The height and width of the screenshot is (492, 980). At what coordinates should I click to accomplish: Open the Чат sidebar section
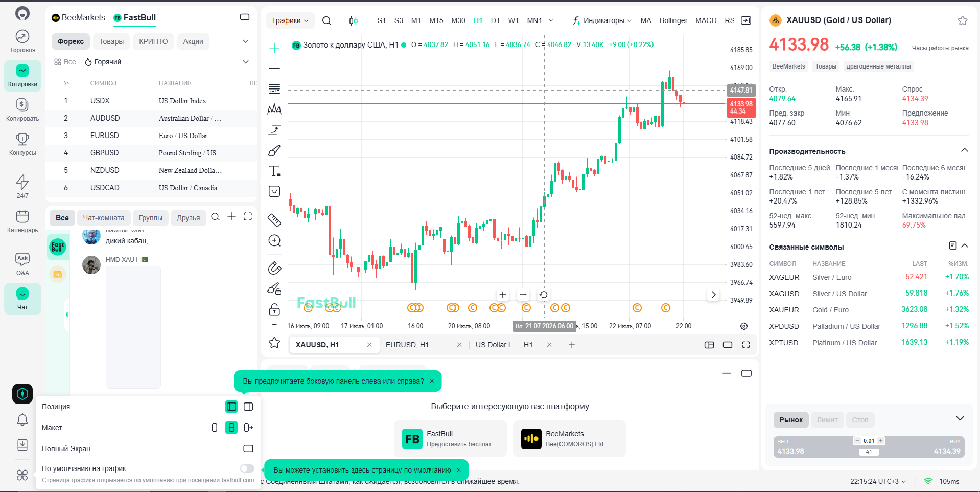tap(22, 299)
